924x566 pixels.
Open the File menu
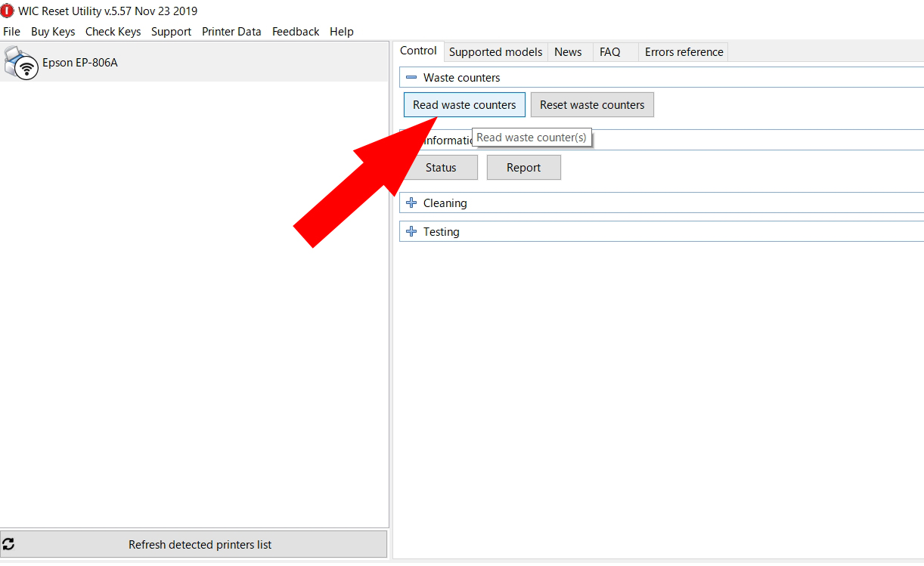coord(11,32)
